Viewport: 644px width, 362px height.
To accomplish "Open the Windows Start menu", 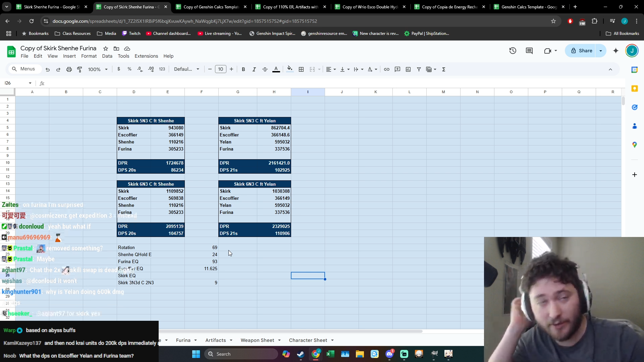I will (x=196, y=354).
